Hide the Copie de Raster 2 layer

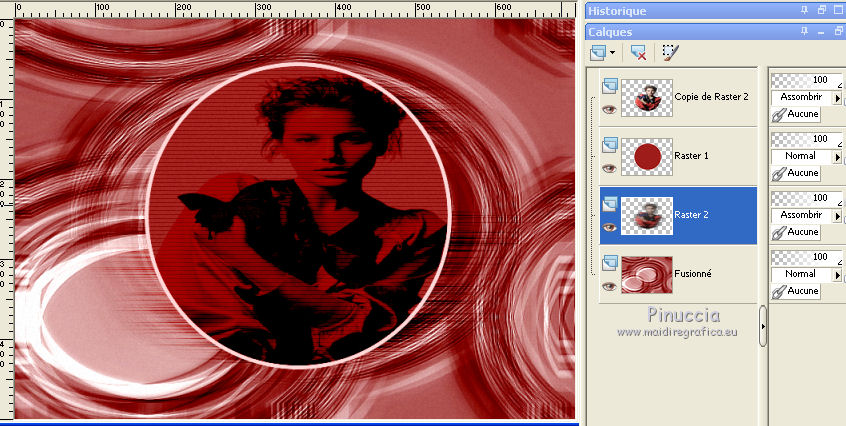[x=610, y=109]
